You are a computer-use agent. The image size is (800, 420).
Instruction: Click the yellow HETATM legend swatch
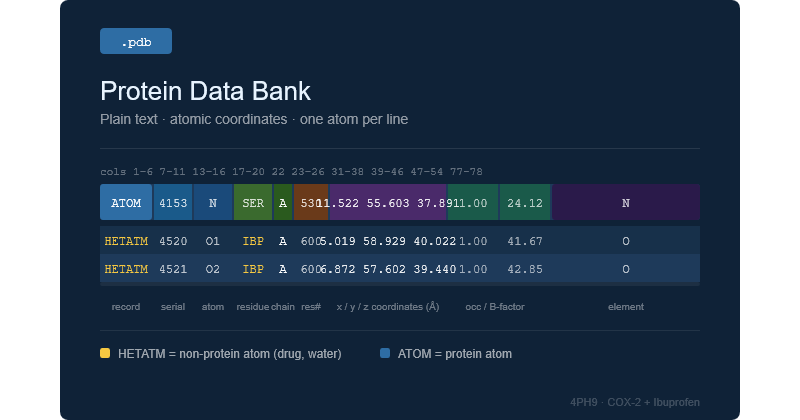[105, 353]
